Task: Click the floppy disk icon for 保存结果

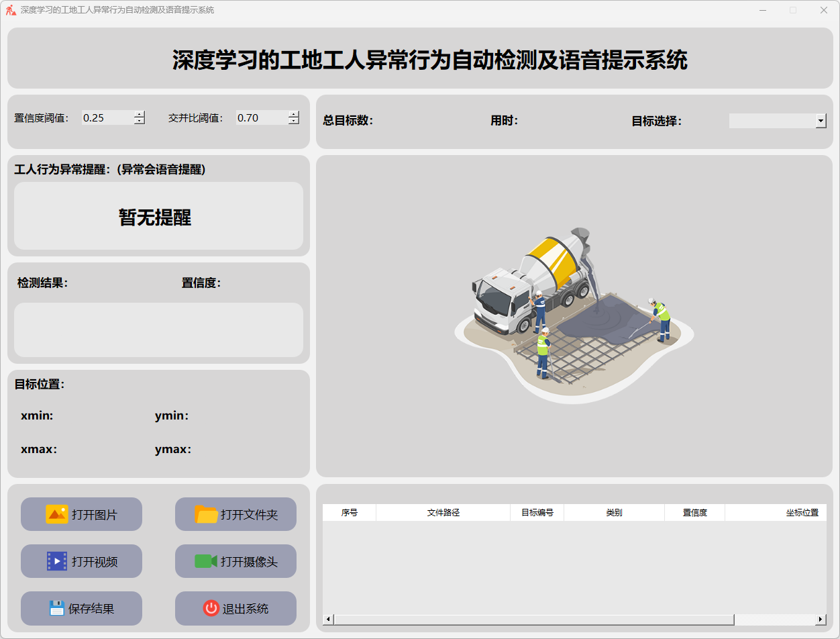Action: pyautogui.click(x=57, y=608)
